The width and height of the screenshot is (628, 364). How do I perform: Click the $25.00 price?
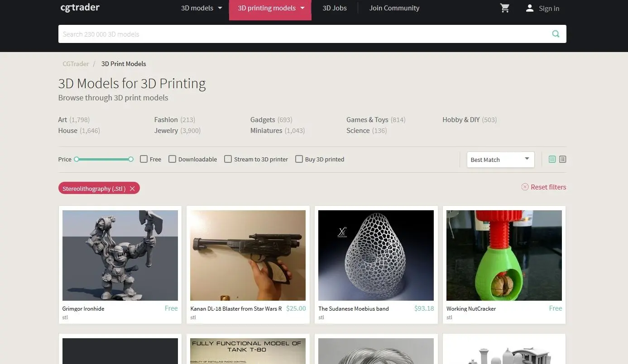click(x=296, y=308)
